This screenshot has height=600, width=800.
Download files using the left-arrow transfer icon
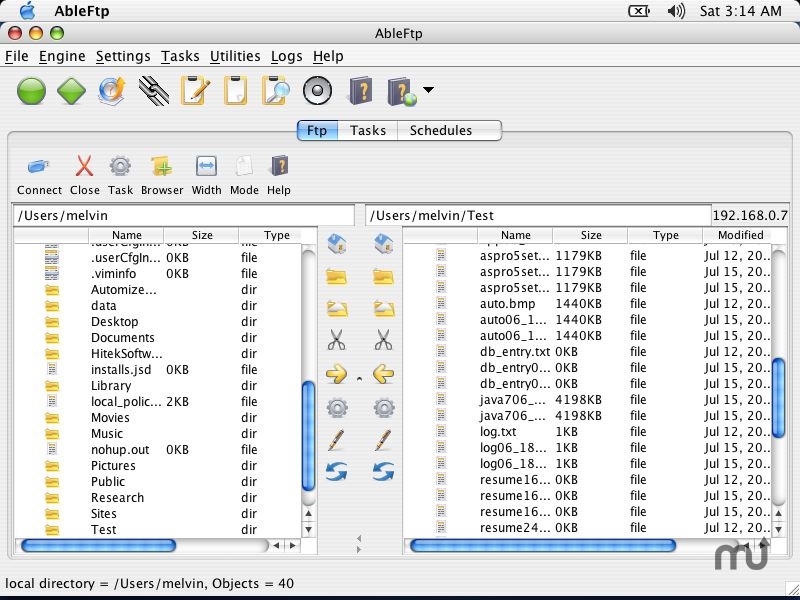381,375
